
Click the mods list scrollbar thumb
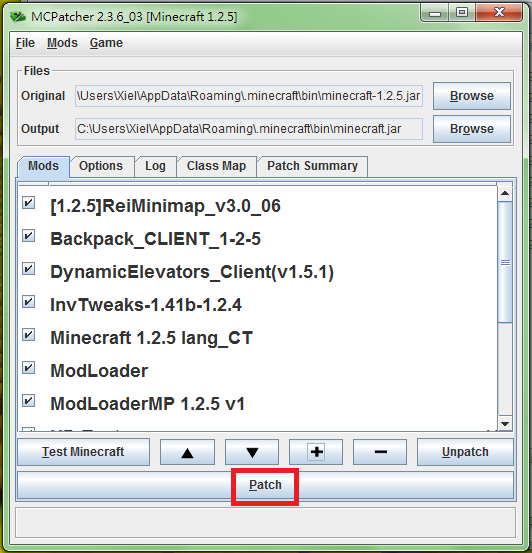505,262
